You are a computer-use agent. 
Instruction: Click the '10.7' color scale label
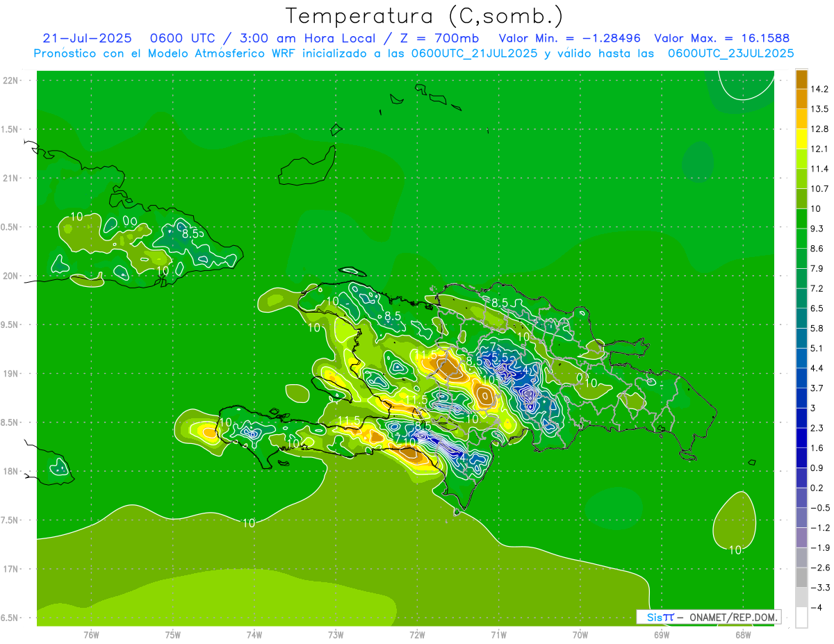click(x=821, y=189)
